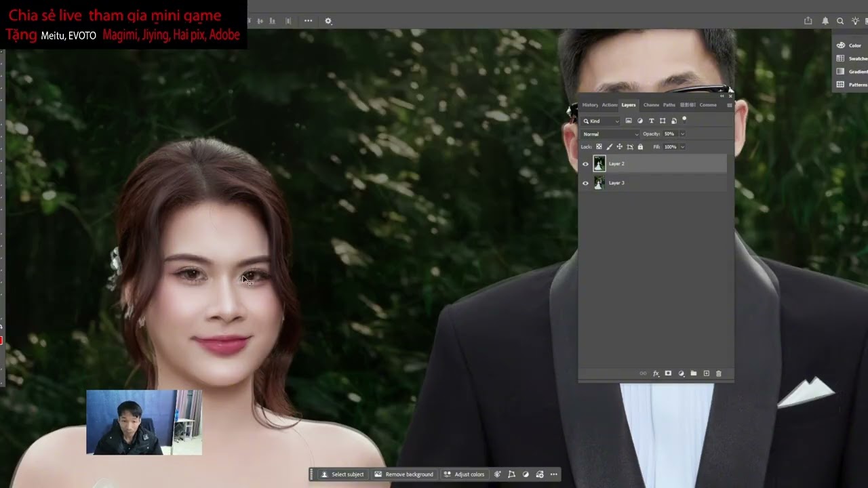Toggle the lock all padlock icon
Screen dimensions: 868x488
point(640,146)
